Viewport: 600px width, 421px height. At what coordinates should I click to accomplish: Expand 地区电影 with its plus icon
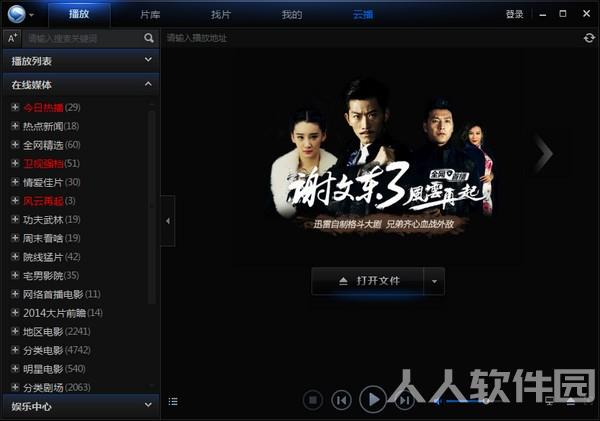point(15,331)
